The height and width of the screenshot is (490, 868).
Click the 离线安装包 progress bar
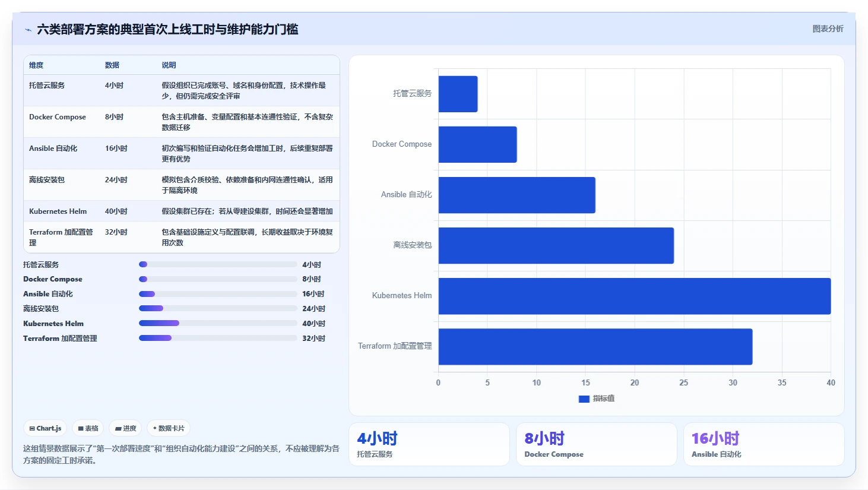pyautogui.click(x=218, y=308)
